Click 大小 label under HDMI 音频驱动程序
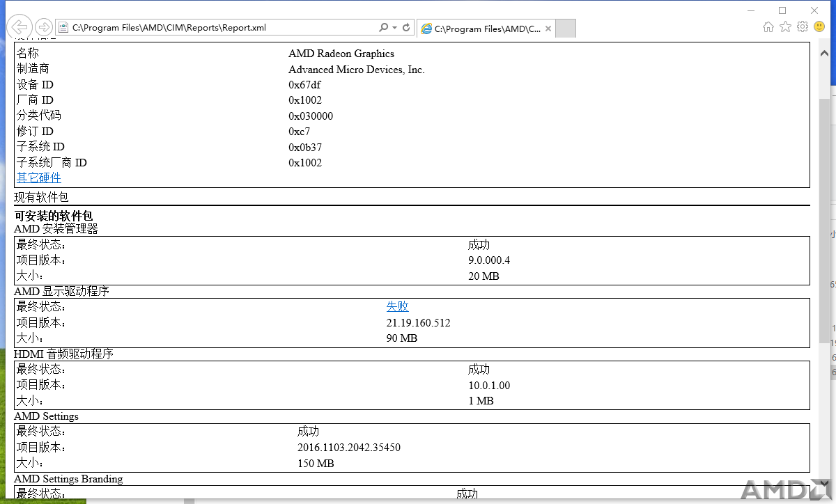This screenshot has width=836, height=504. pos(31,401)
